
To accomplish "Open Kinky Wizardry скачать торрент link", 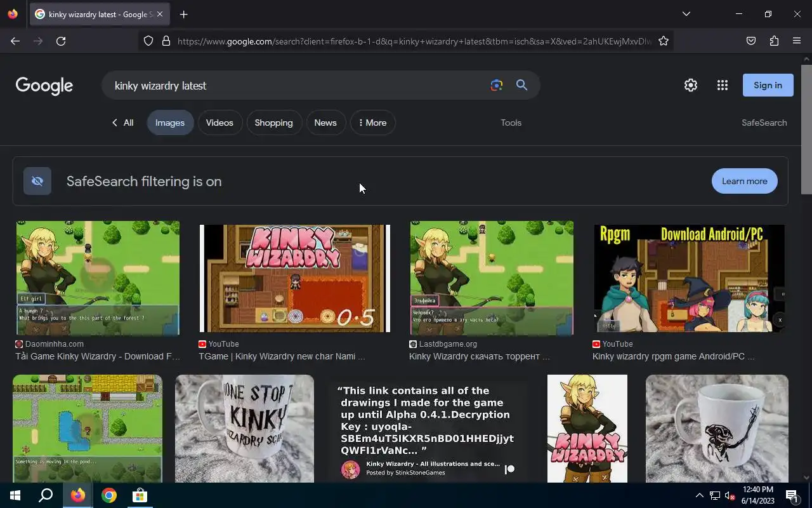I will [x=479, y=356].
